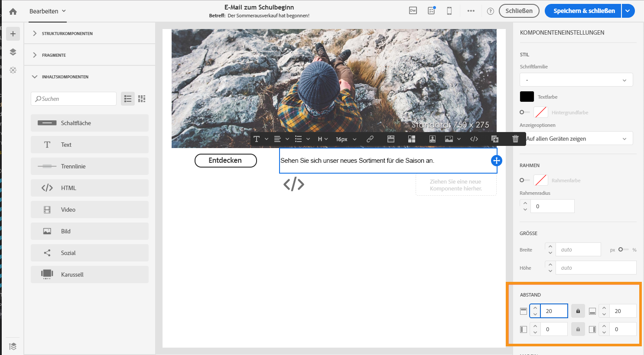644x355 pixels.
Task: Open the Hintergrundfarbe color swatch
Action: click(541, 112)
